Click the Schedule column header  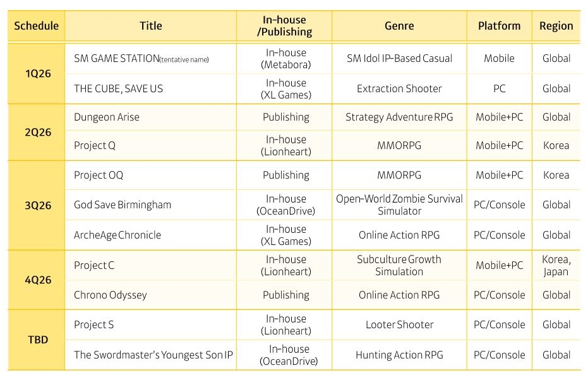click(x=36, y=26)
